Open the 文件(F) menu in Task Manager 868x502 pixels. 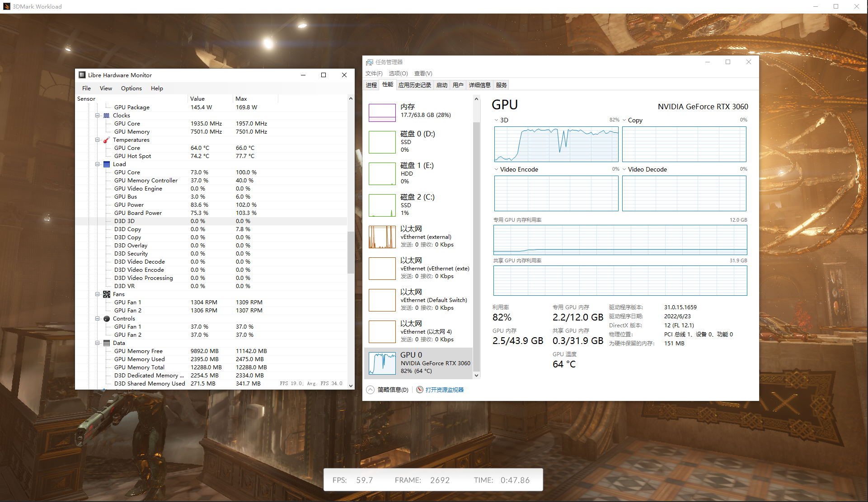pyautogui.click(x=374, y=74)
